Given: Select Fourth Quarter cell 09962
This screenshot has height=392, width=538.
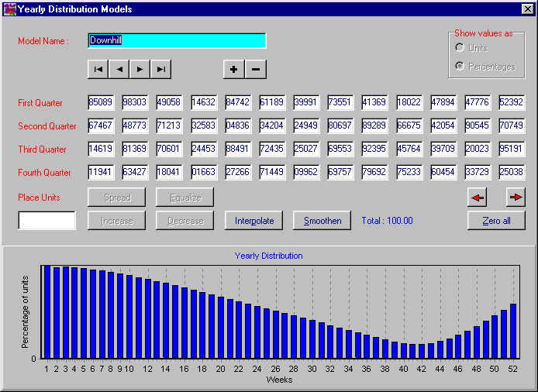Looking at the screenshot, I should (x=306, y=172).
